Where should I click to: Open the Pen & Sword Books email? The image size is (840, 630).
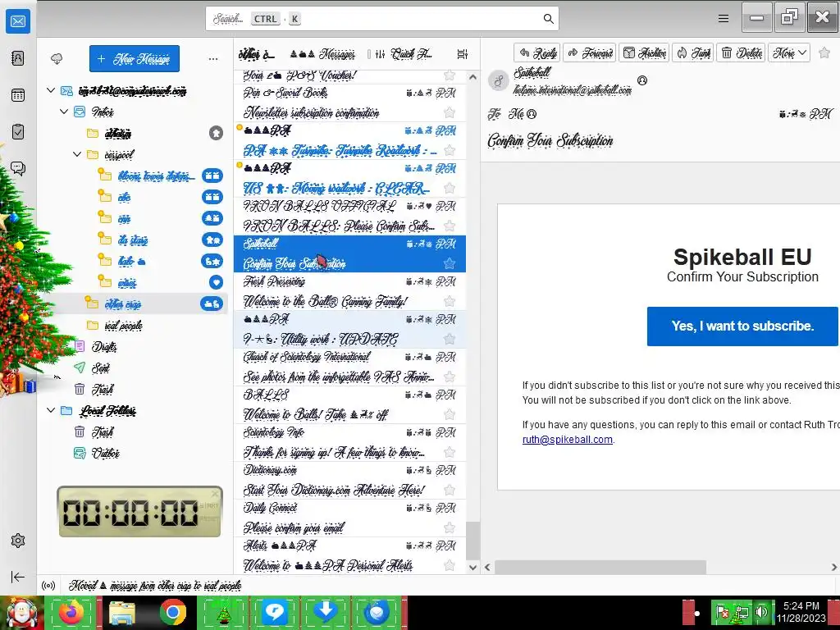tap(349, 103)
